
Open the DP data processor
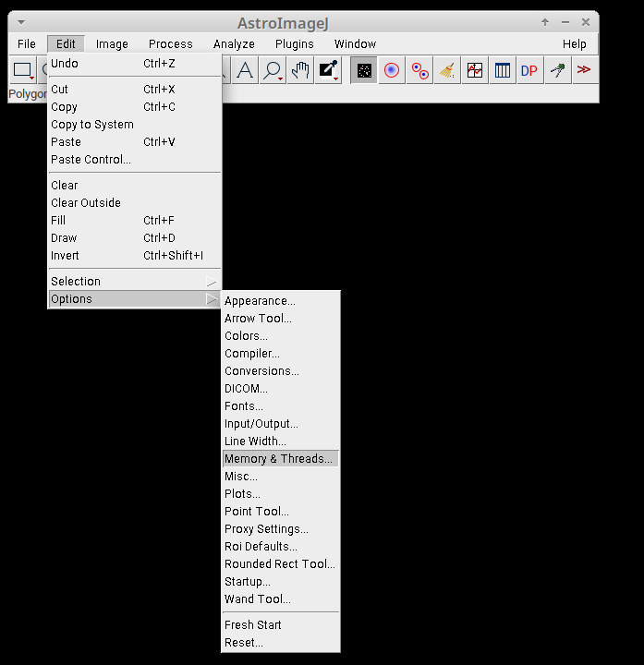(x=529, y=70)
